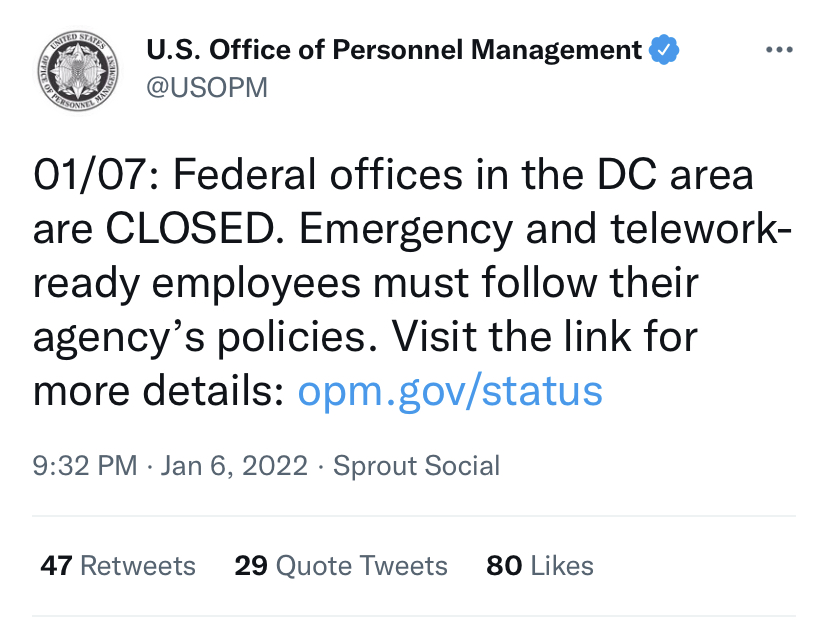Click the blue verified checkmark badge
The width and height of the screenshot is (828, 620).
[663, 50]
